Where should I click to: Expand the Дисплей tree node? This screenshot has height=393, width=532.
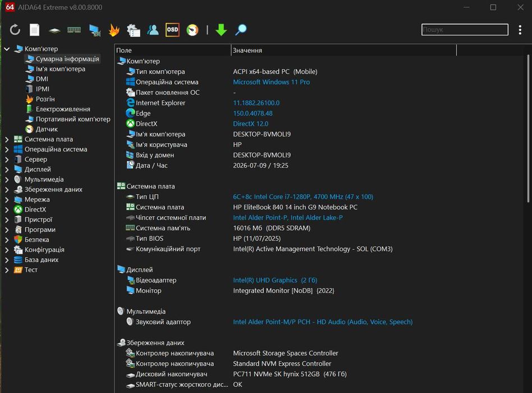7,170
